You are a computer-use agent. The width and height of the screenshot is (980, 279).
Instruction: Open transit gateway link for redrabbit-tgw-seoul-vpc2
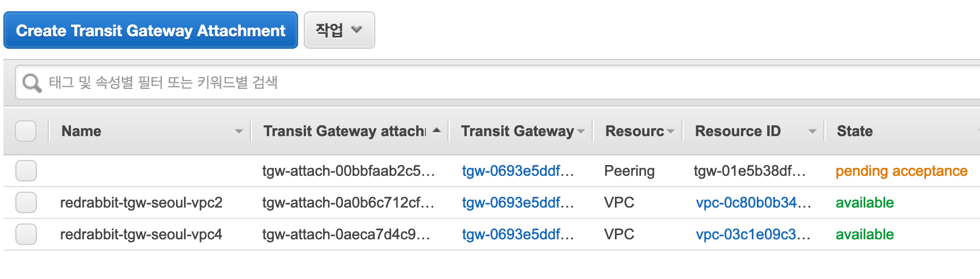(x=517, y=202)
